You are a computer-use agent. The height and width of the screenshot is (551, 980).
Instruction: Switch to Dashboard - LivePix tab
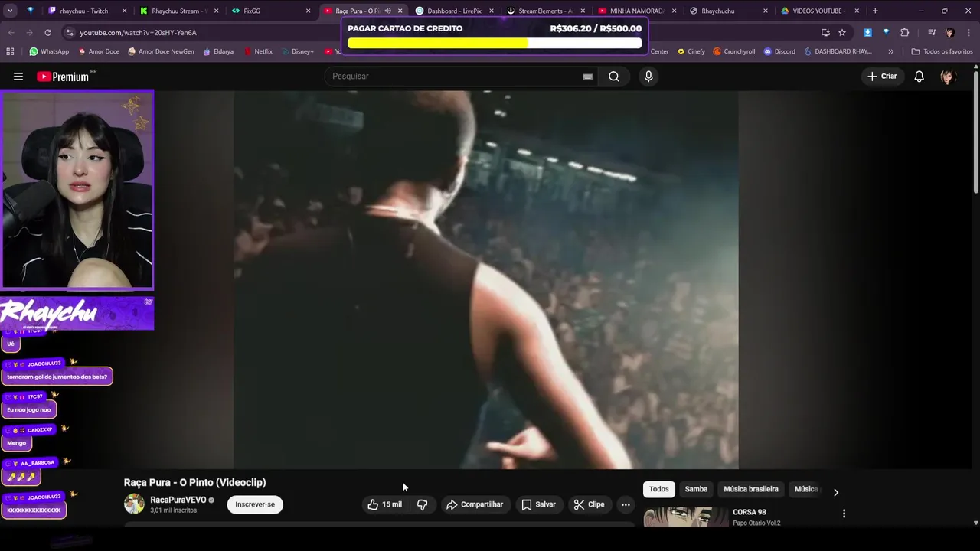[x=453, y=11]
